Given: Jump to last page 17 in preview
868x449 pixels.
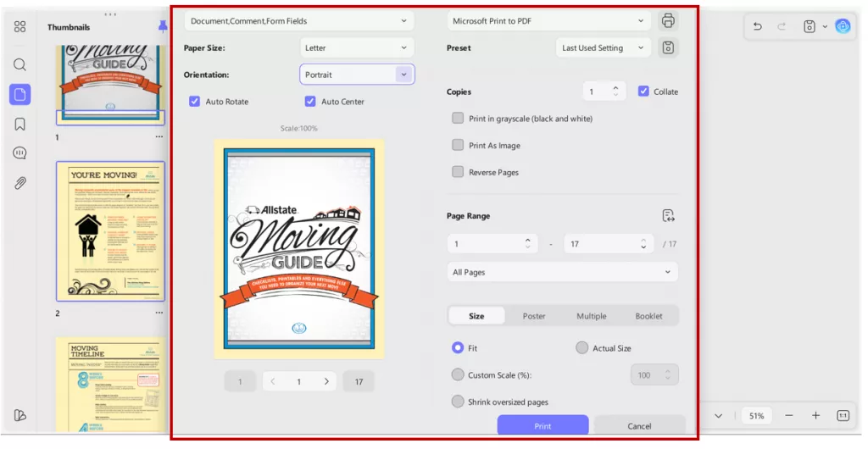Looking at the screenshot, I should 359,381.
